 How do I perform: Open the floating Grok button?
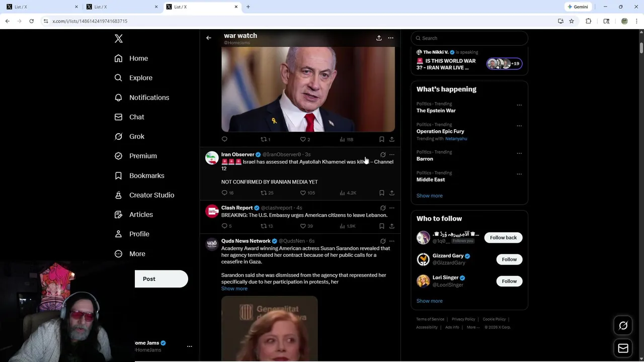(x=623, y=326)
